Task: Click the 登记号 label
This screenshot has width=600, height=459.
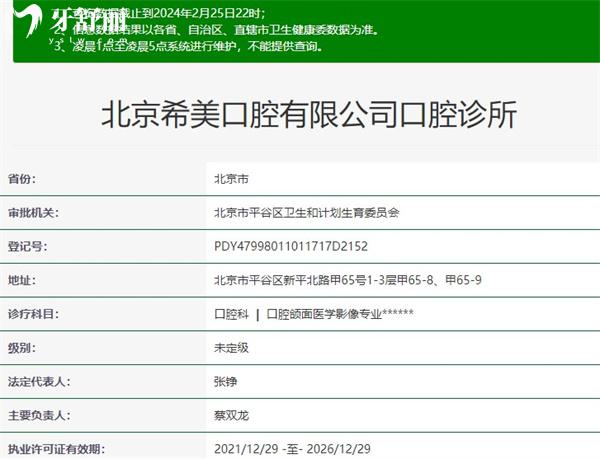Action: click(28, 246)
